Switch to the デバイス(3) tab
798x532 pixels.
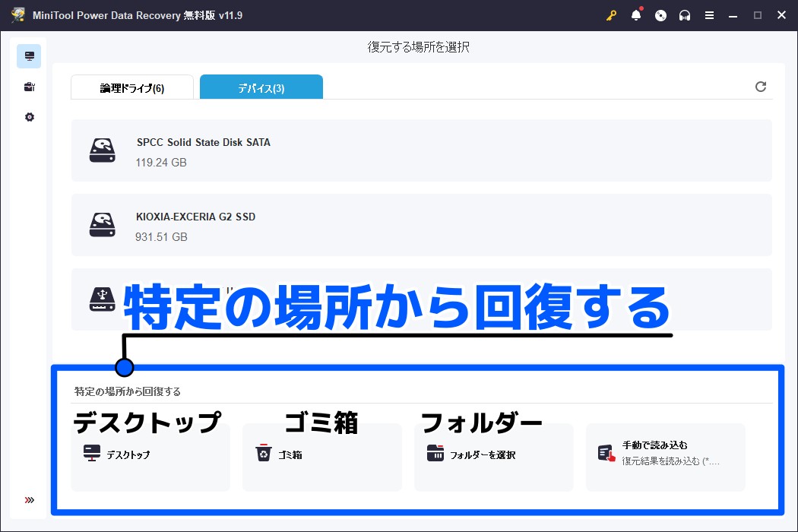(x=261, y=87)
